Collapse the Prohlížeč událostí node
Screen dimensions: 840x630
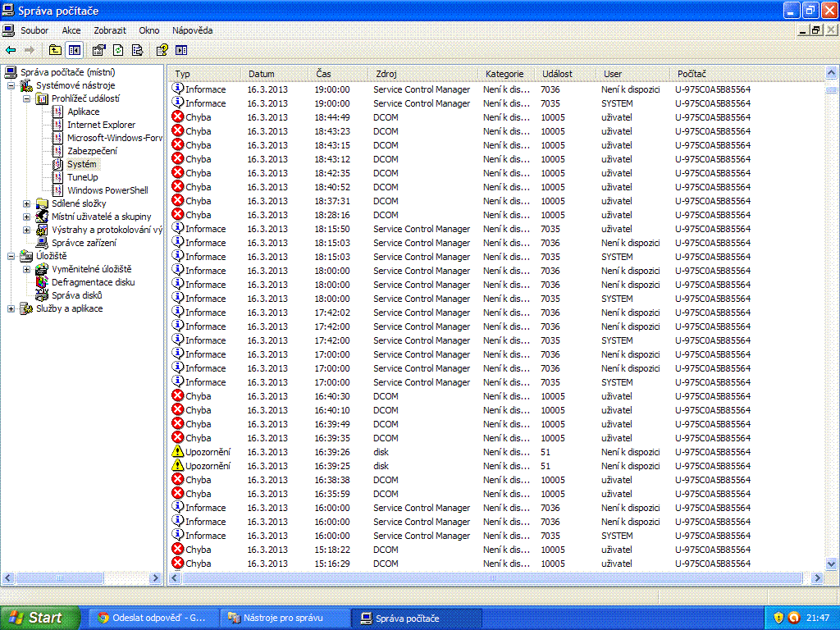tap(26, 98)
